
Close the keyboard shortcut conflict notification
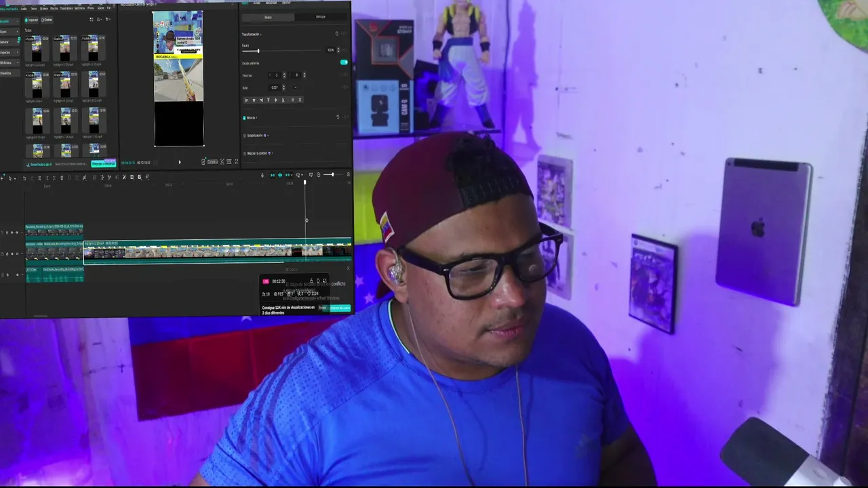click(x=349, y=268)
